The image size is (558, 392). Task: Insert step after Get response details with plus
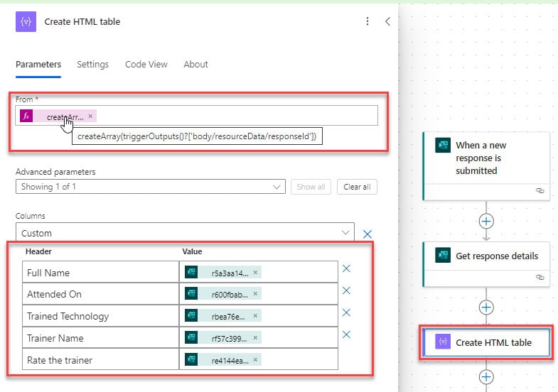[x=486, y=307]
